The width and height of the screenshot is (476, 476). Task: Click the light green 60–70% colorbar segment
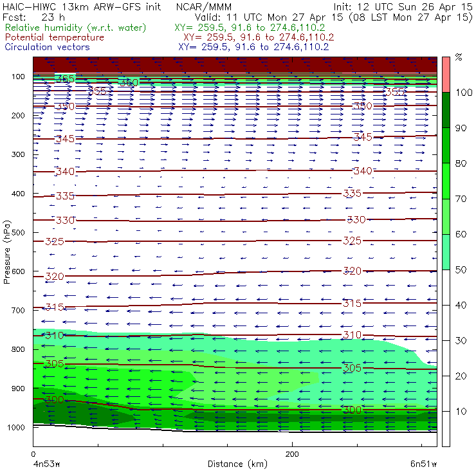coord(446,216)
